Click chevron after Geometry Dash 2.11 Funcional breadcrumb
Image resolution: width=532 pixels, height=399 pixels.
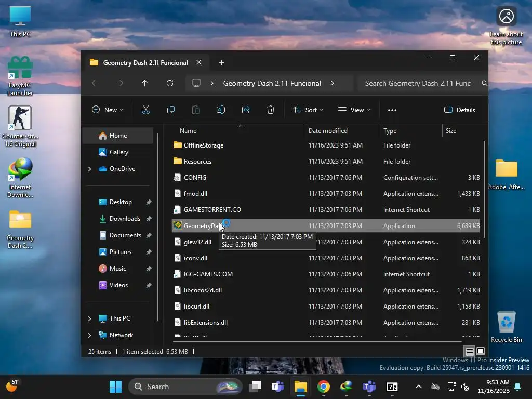[x=332, y=83]
